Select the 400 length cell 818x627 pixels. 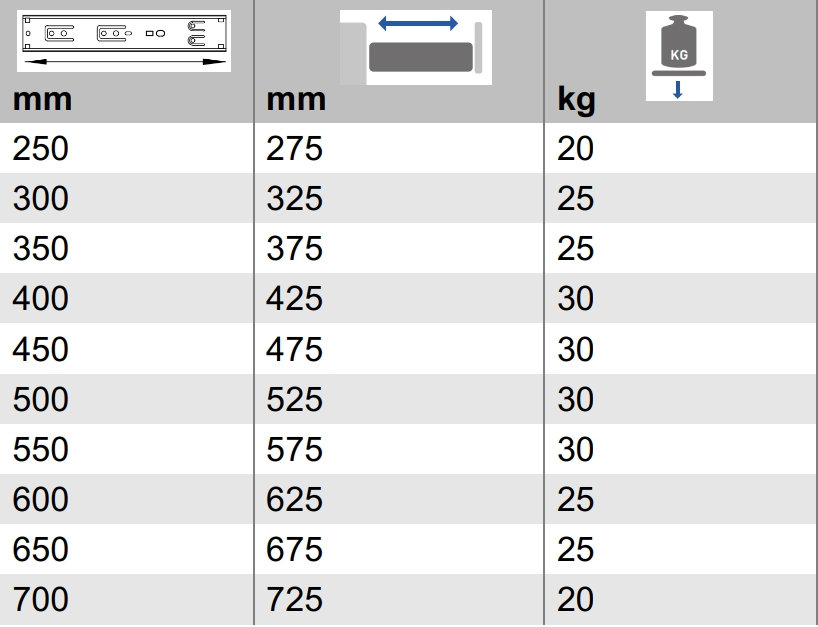coord(127,298)
